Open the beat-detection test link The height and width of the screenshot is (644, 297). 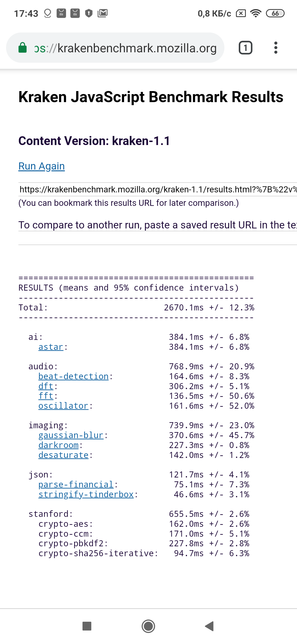73,376
